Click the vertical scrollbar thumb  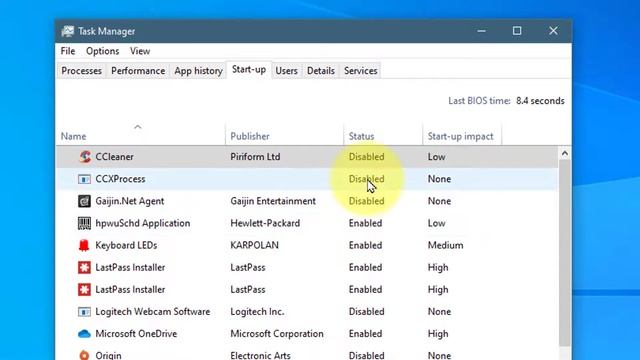point(564,253)
